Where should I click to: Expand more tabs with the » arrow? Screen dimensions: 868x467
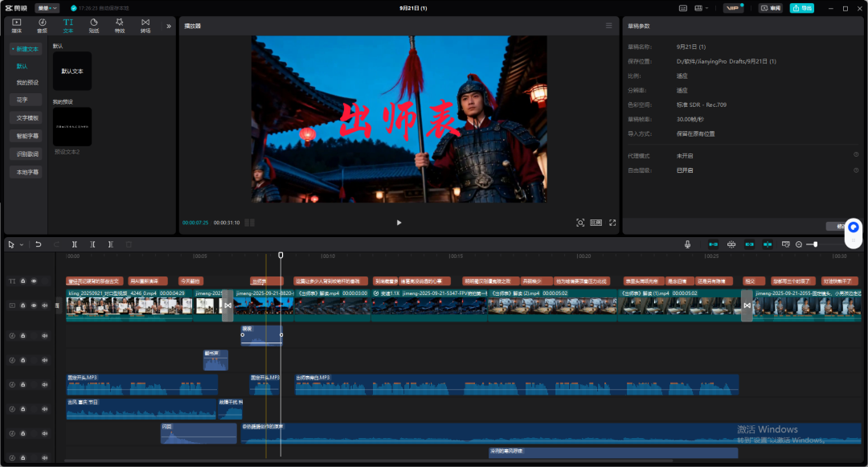pyautogui.click(x=169, y=26)
